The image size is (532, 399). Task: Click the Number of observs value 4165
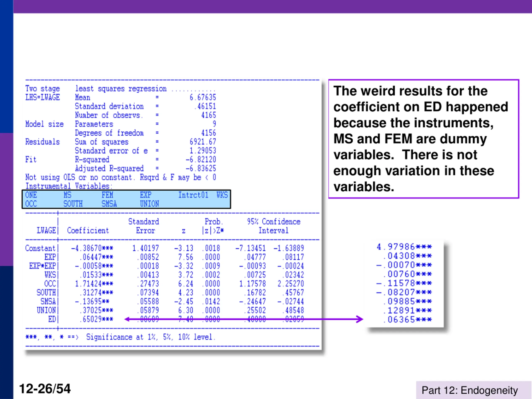coord(208,115)
